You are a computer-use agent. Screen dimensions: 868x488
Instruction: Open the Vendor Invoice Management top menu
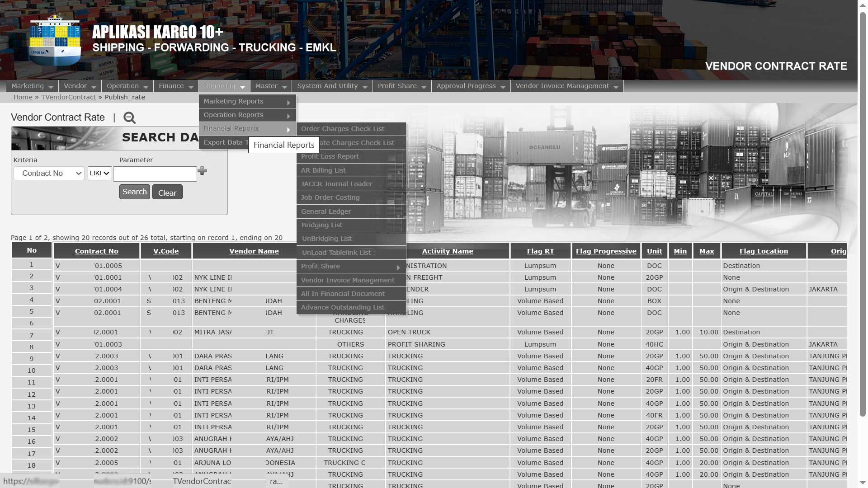tap(566, 86)
